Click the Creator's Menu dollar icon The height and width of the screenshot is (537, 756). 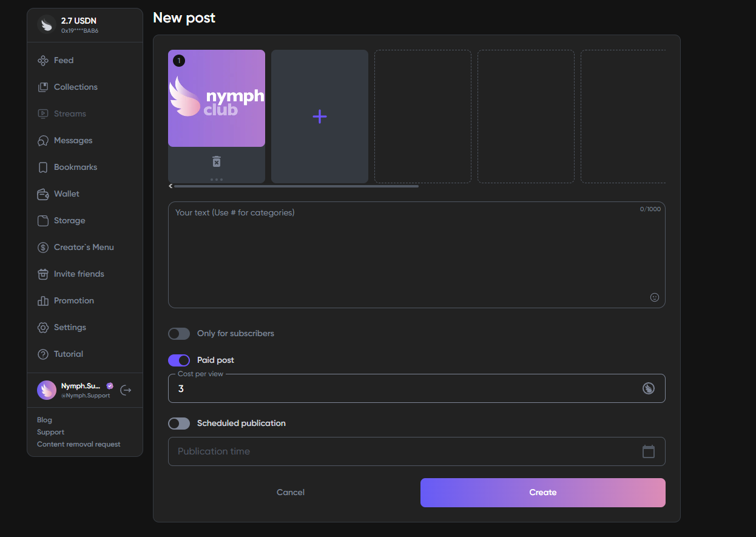(43, 247)
